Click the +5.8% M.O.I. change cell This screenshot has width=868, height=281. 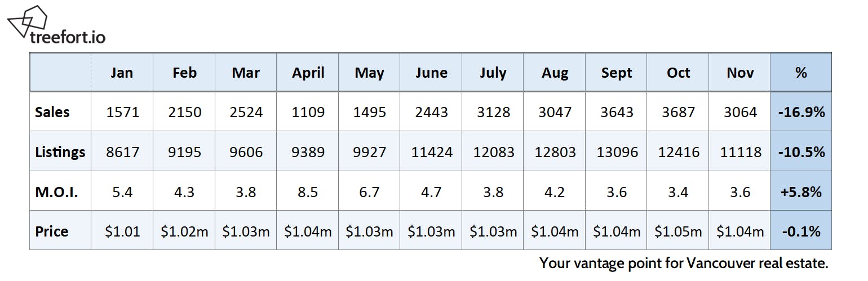click(801, 192)
